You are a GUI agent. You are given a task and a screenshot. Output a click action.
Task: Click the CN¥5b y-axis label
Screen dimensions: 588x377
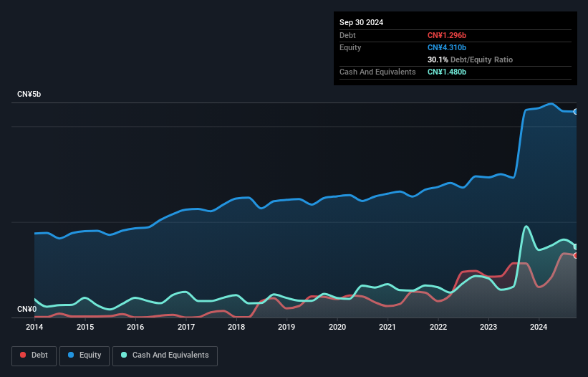[29, 94]
